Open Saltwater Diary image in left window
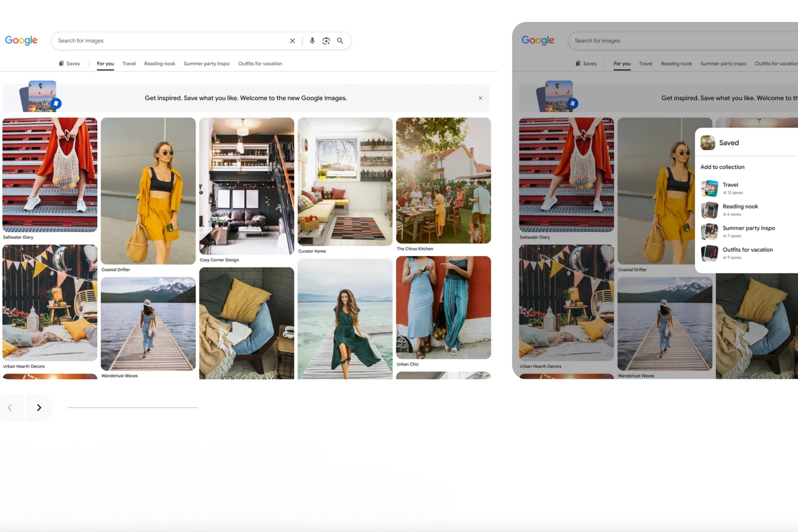Viewport: 798px width, 532px height. (50, 175)
